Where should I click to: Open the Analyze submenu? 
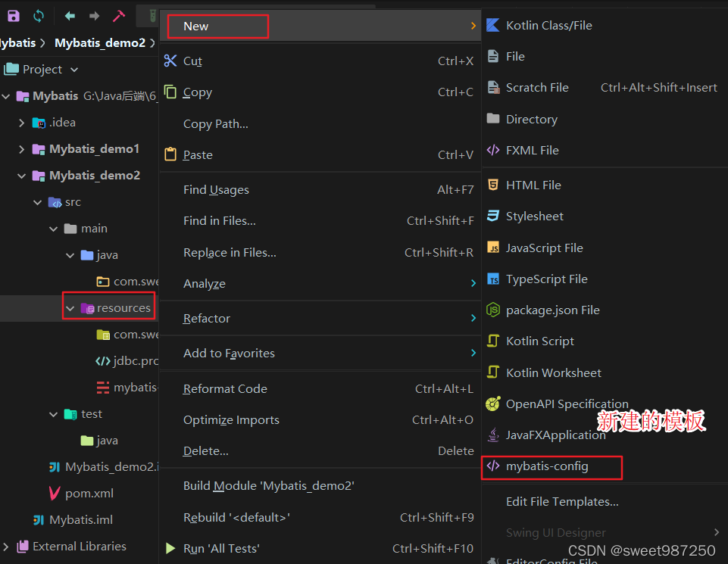(320, 283)
